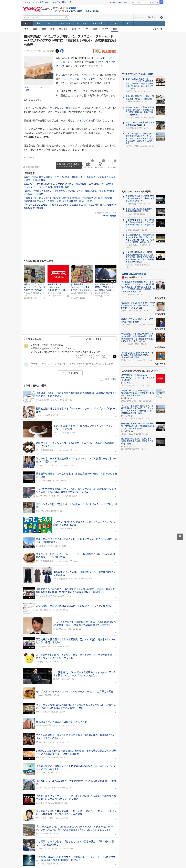Click the ウェブ検索 input field
This screenshot has width=186, height=868.
click(140, 2)
